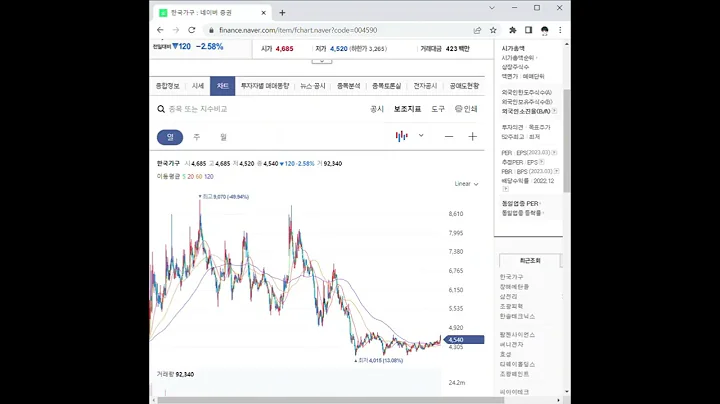Open the 전자공시 tab
This screenshot has height=404, width=720.
pos(425,86)
